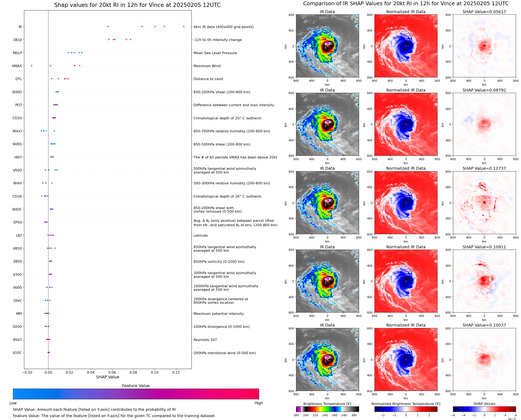Screen dimensions: 521x420
Task: Click the 'Reynolds SST' description label
Action: [205, 340]
